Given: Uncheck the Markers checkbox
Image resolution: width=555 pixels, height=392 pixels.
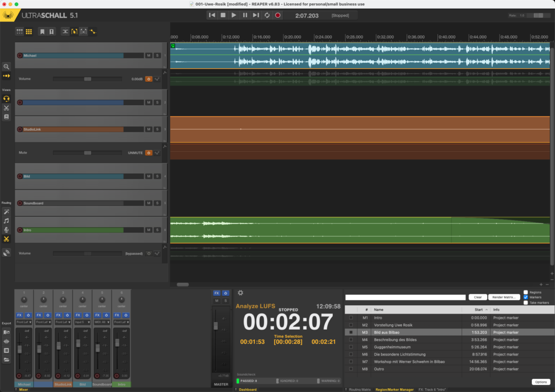Looking at the screenshot, I should tap(526, 297).
